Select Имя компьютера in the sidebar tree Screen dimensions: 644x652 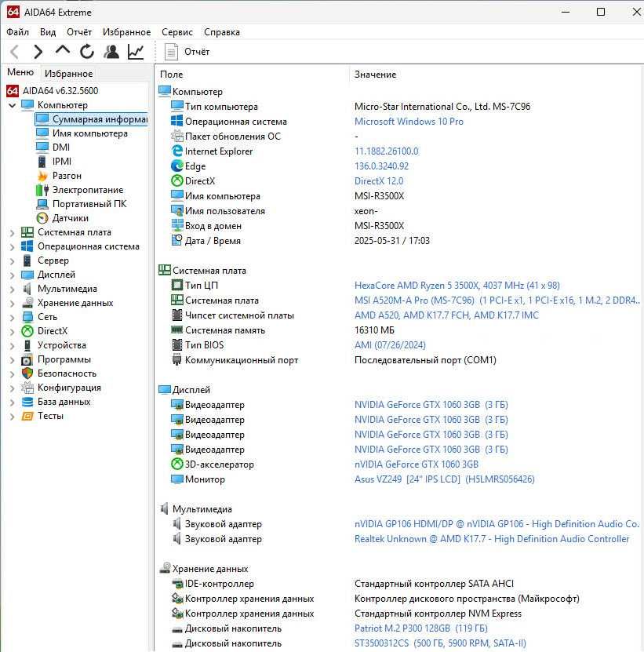(x=89, y=133)
